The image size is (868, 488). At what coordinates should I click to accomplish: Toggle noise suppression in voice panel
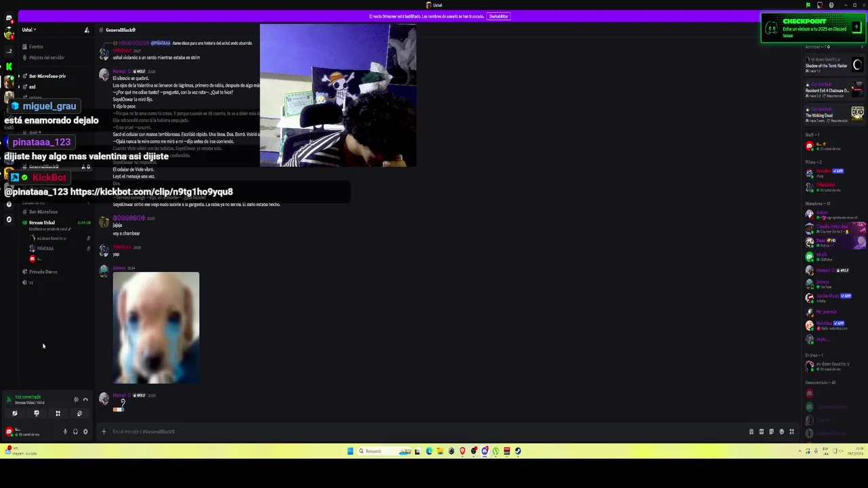(x=76, y=399)
